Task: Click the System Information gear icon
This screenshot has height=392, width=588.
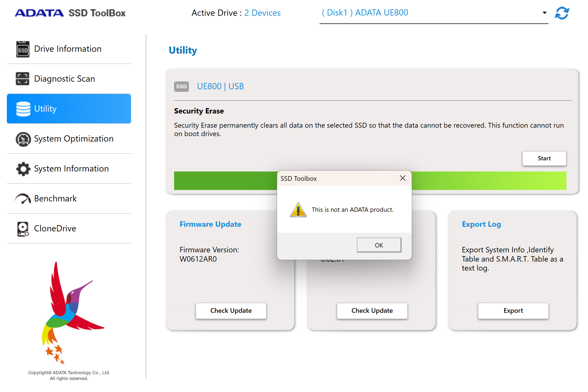Action: click(x=23, y=169)
